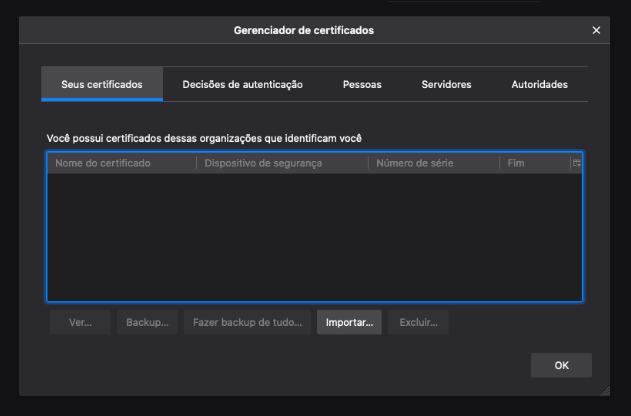Screen dimensions: 631x416
Task: Select the Seus certificados tab
Action: click(101, 85)
